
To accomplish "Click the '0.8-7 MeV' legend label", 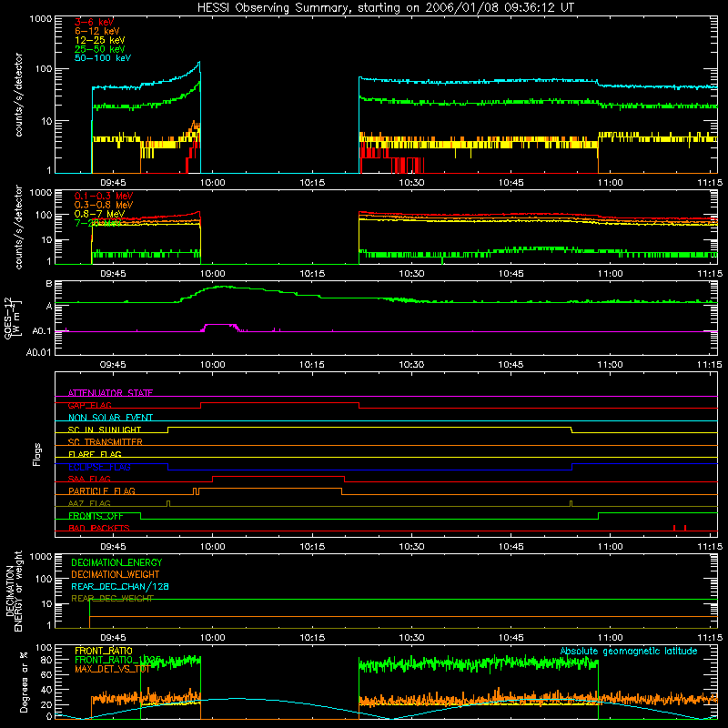I will 99,214.
